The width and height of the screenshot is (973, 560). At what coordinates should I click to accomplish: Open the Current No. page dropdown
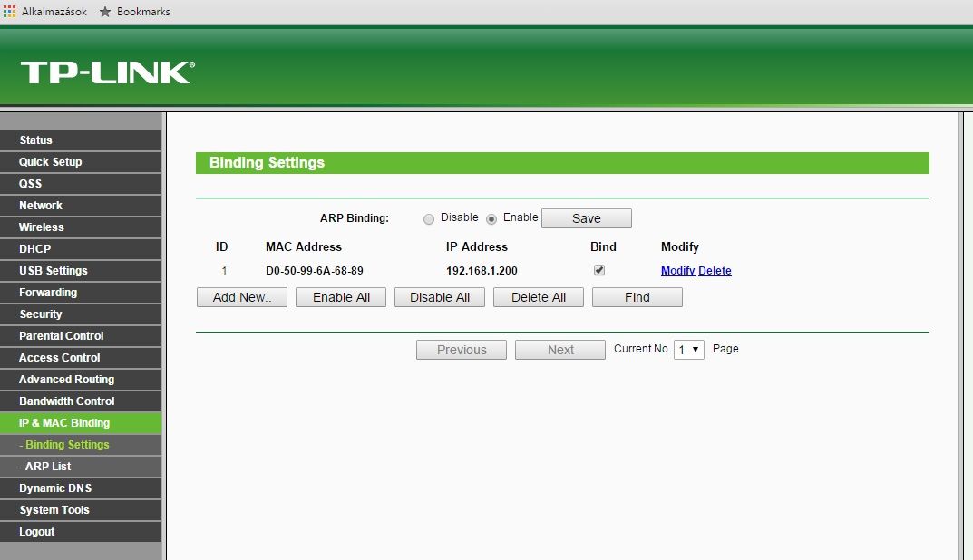689,350
